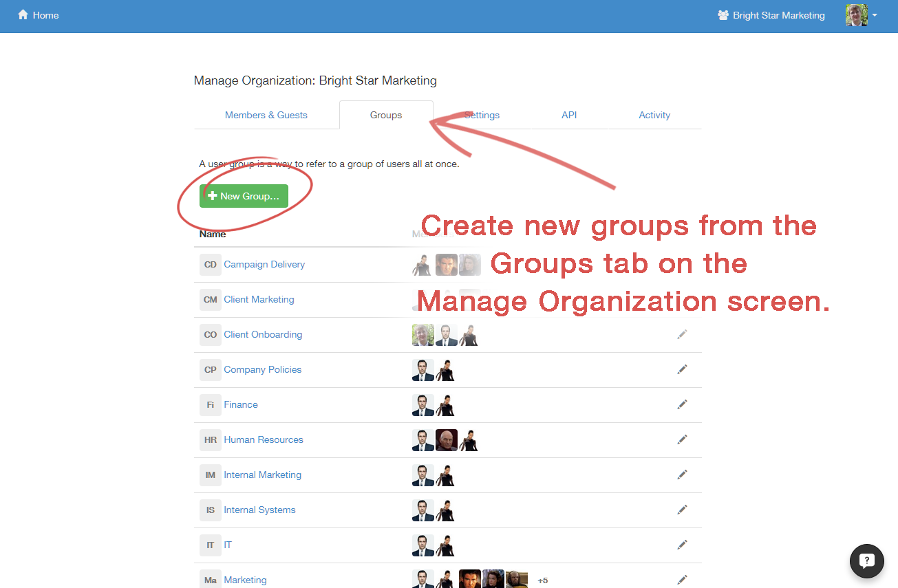Switch to the Members & Guests tab
Image resolution: width=898 pixels, height=588 pixels.
pos(266,115)
